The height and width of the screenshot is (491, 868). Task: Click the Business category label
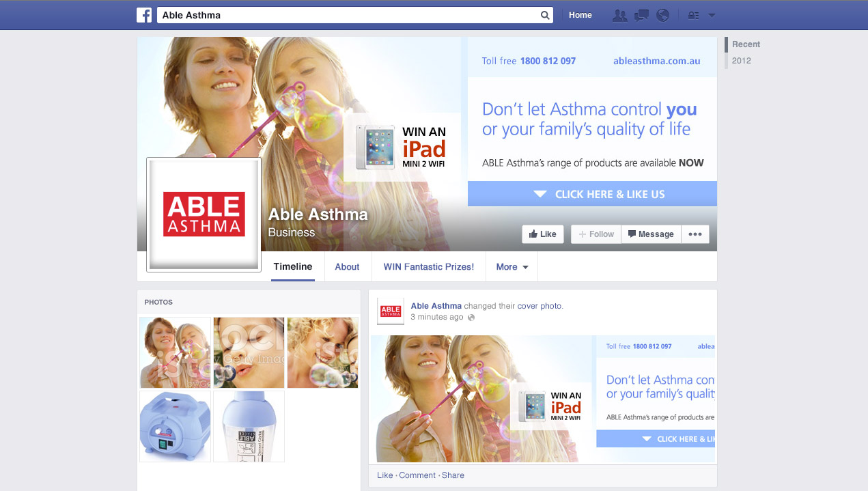(x=292, y=232)
